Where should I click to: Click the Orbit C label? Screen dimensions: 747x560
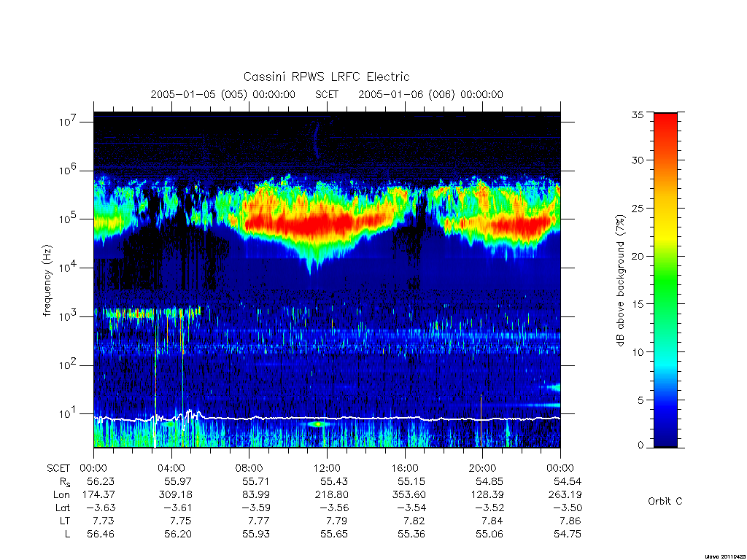665,501
